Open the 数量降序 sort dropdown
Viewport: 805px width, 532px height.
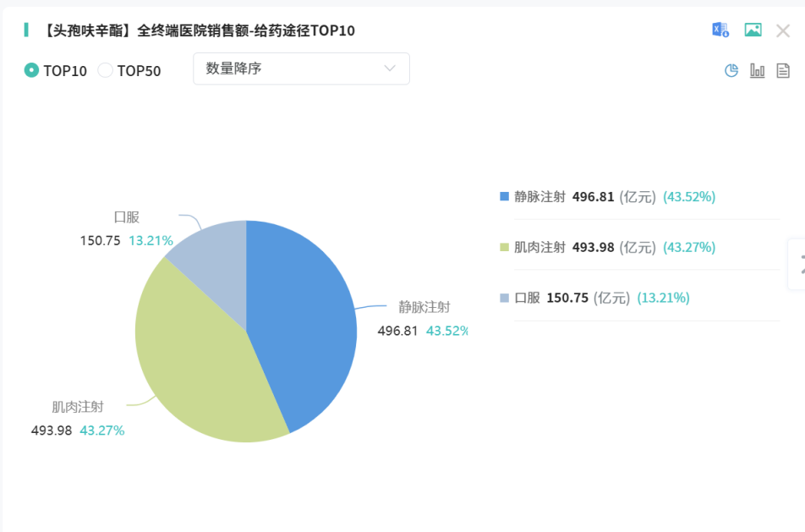300,69
